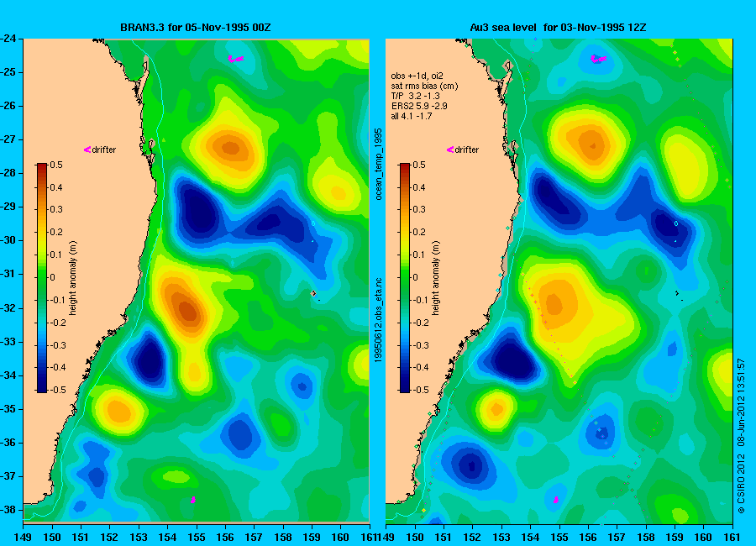Click the magenta drifter marker near -37.7 in Au3 map
Viewport: 756px width, 546px height.
(555, 500)
